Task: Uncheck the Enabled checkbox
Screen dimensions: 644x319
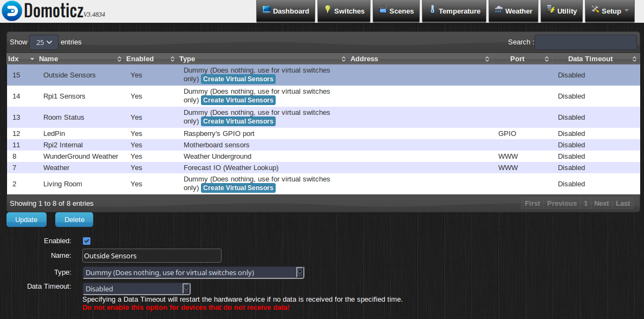Action: (x=87, y=241)
